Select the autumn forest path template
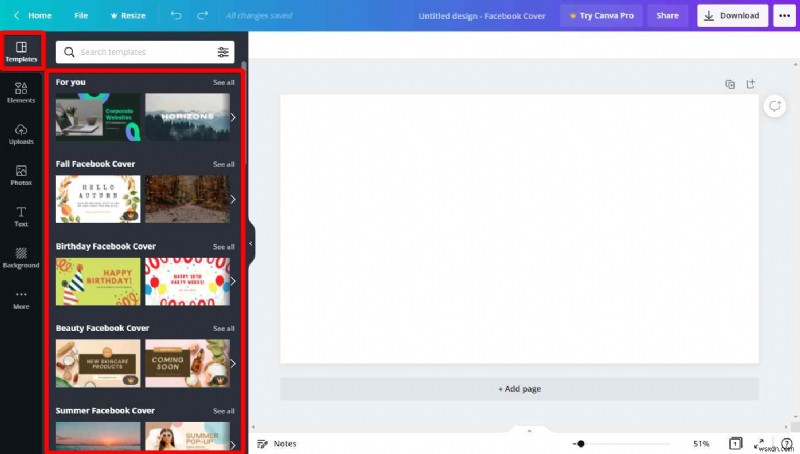Image resolution: width=800 pixels, height=454 pixels. click(187, 199)
